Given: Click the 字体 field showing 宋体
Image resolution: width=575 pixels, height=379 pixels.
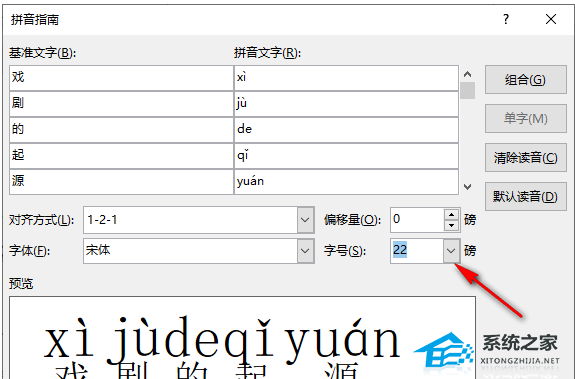Looking at the screenshot, I should (190, 251).
